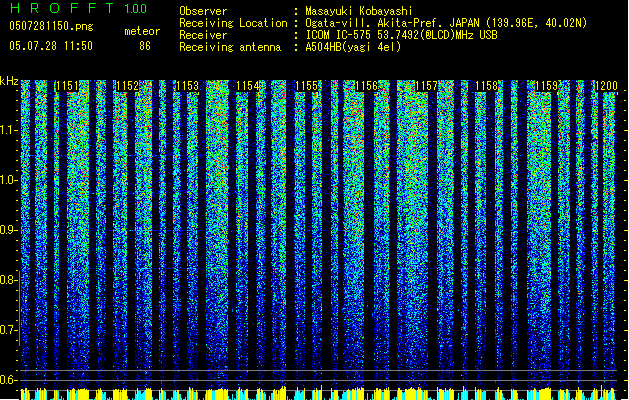The image size is (629, 400).
Task: Click the kHz axis unit label
Action: 9,81
